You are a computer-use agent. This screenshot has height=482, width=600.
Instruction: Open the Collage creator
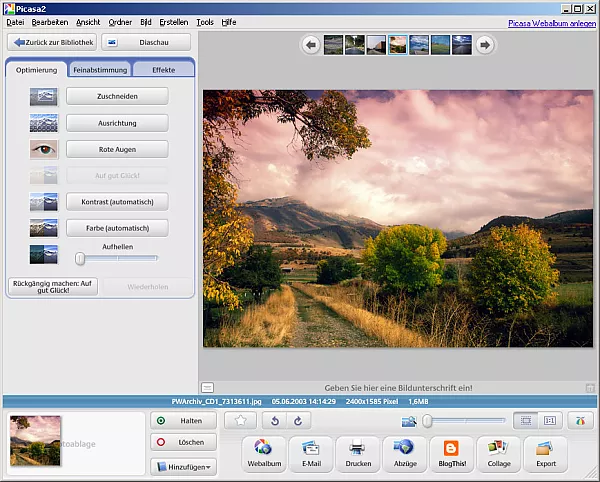[498, 452]
